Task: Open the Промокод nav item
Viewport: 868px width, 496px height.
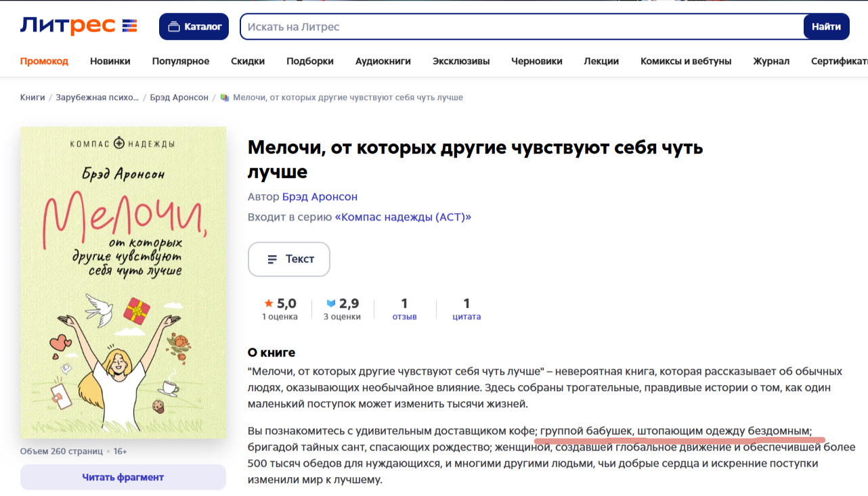Action: pyautogui.click(x=44, y=61)
